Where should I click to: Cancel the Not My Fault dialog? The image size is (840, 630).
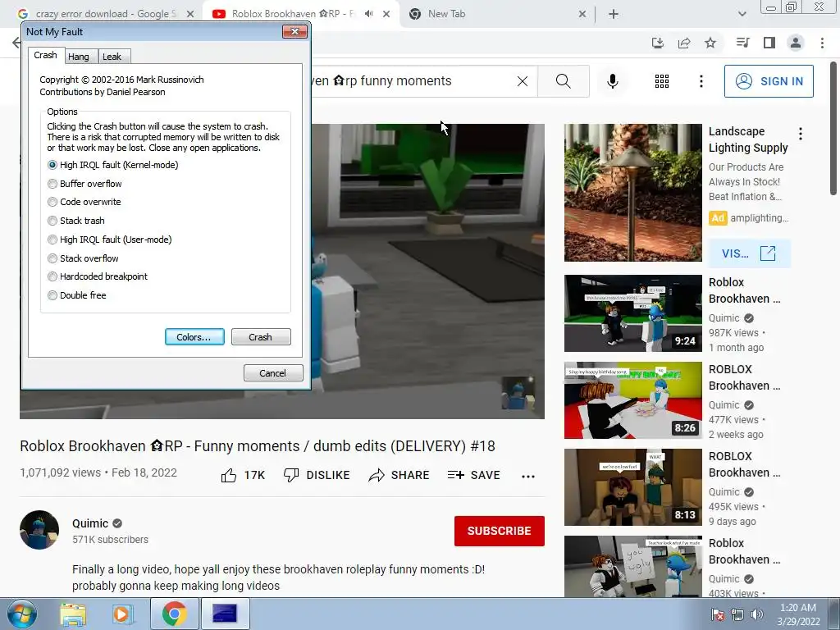(x=272, y=373)
